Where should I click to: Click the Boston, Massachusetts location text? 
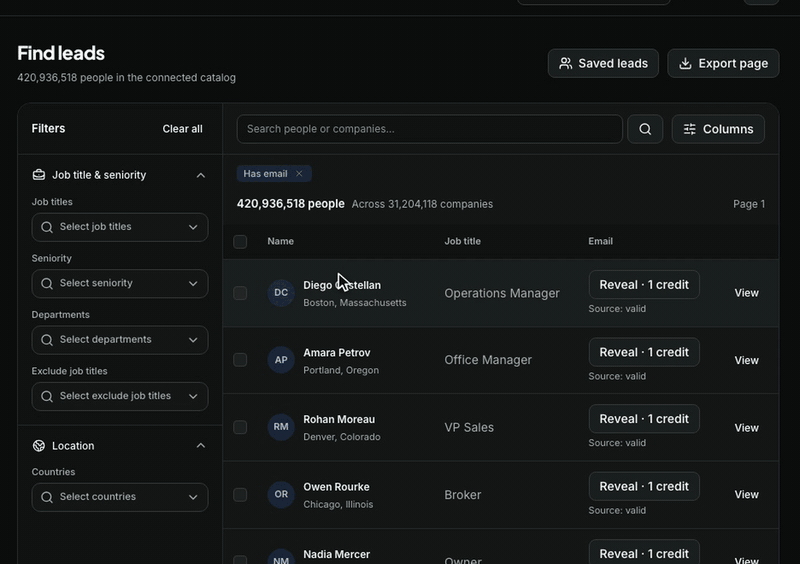pyautogui.click(x=355, y=303)
